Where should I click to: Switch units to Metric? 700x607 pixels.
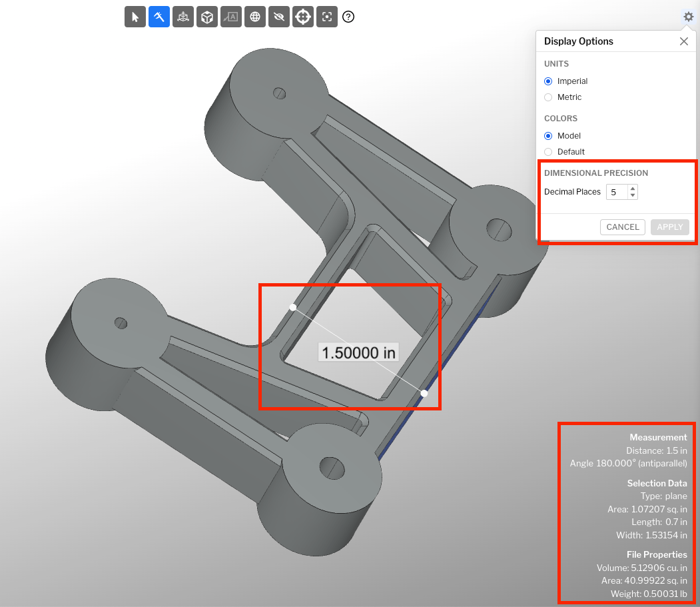pos(547,97)
